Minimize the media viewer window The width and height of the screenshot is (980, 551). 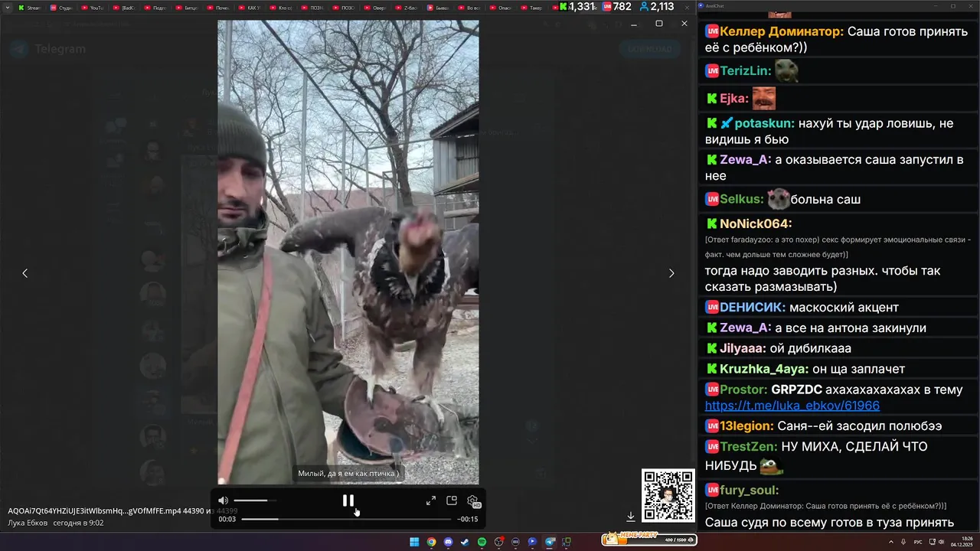(634, 24)
